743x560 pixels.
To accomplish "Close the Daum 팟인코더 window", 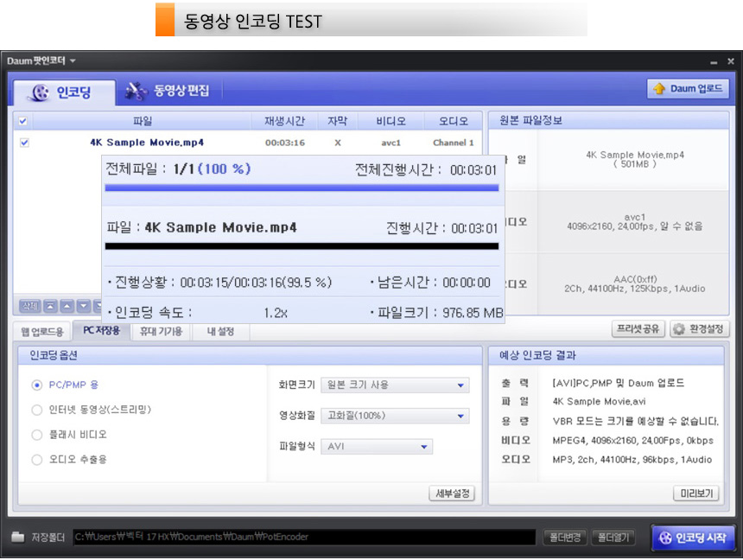I will coord(731,61).
